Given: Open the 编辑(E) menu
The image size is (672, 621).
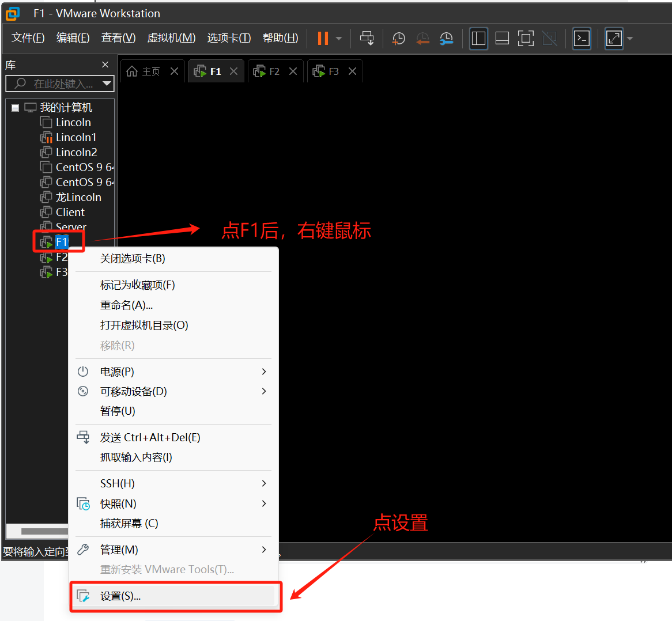Looking at the screenshot, I should [73, 38].
